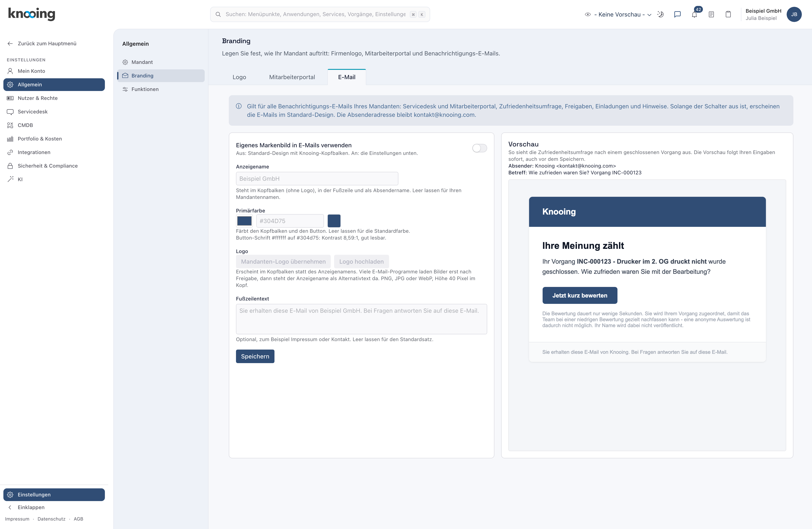This screenshot has width=812, height=529.
Task: Click the Mandant gear icon
Action: pos(125,62)
